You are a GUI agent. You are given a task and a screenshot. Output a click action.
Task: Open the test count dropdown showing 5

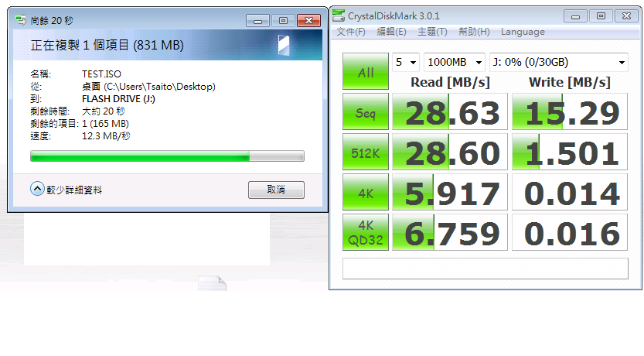pyautogui.click(x=406, y=63)
